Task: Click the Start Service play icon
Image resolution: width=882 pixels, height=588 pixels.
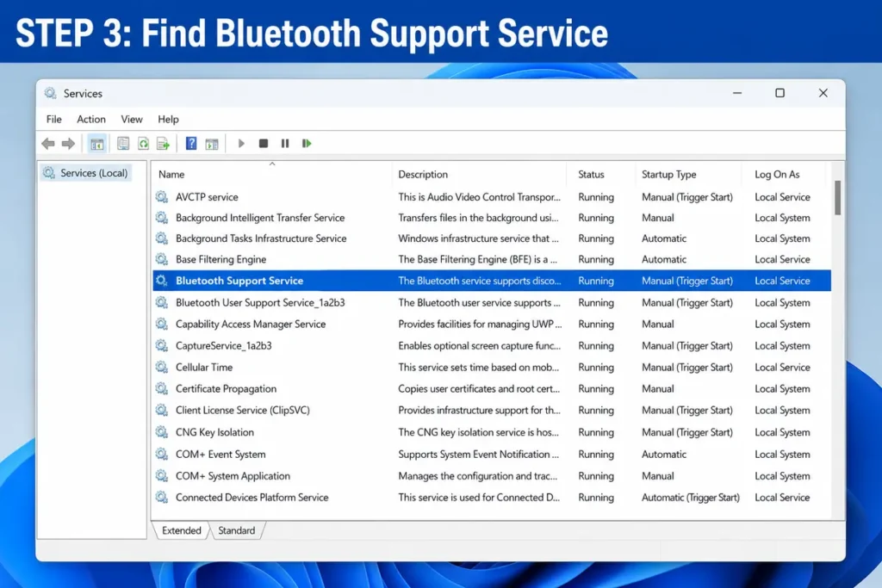Action: point(241,144)
